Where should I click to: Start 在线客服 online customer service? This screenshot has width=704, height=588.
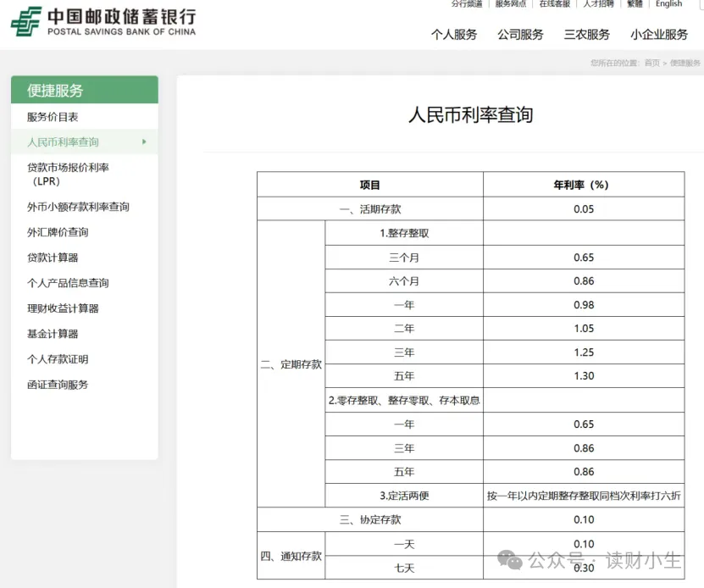553,4
